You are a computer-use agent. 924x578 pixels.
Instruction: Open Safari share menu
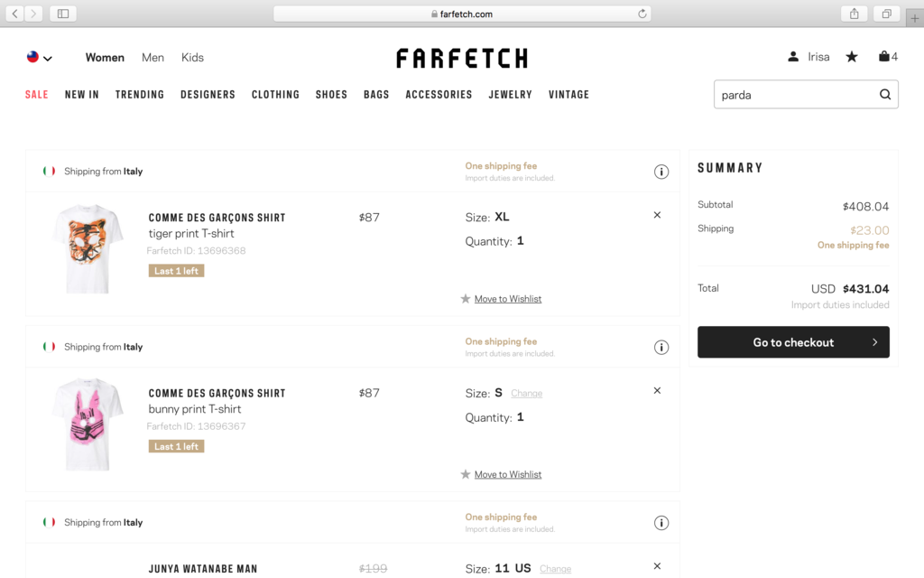854,14
